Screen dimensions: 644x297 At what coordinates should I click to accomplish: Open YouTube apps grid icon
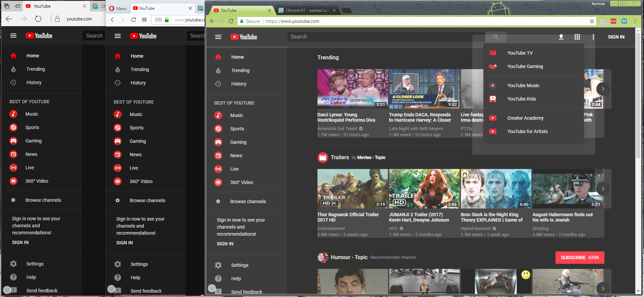[x=577, y=37]
